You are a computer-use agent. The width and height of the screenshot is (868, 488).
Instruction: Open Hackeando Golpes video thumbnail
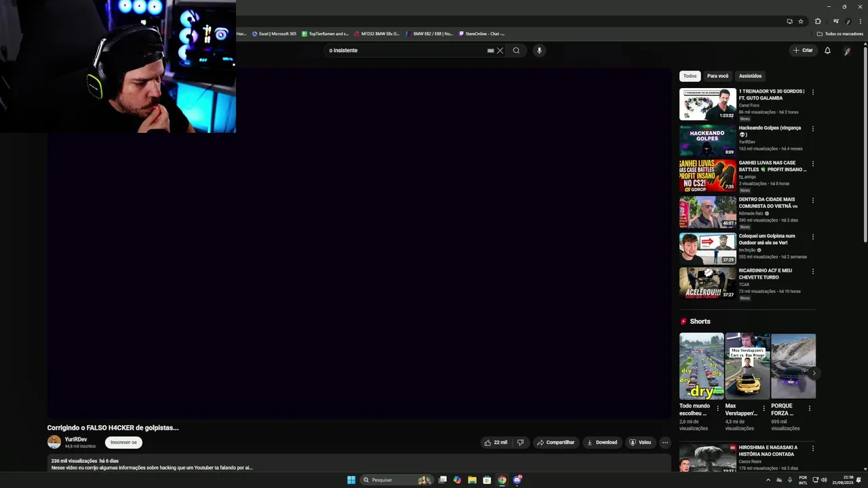pos(707,140)
